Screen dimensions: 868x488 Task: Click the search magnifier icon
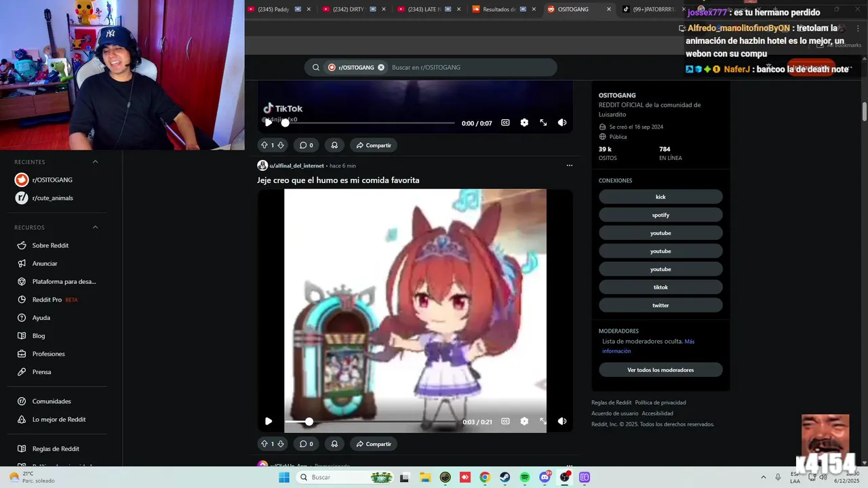coord(316,68)
